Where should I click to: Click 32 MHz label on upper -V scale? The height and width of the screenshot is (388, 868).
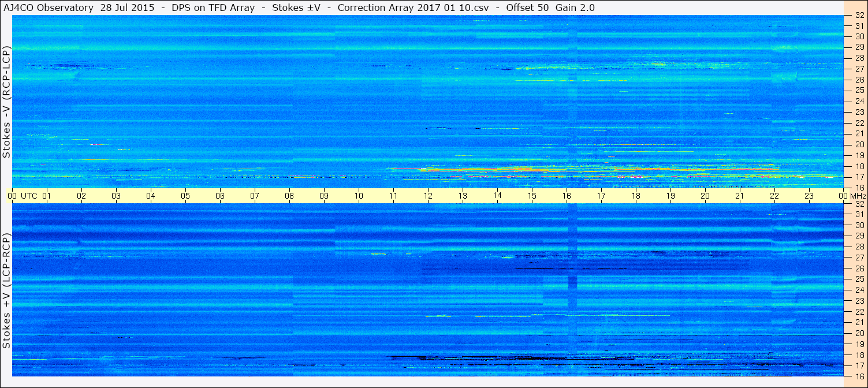[x=859, y=16]
